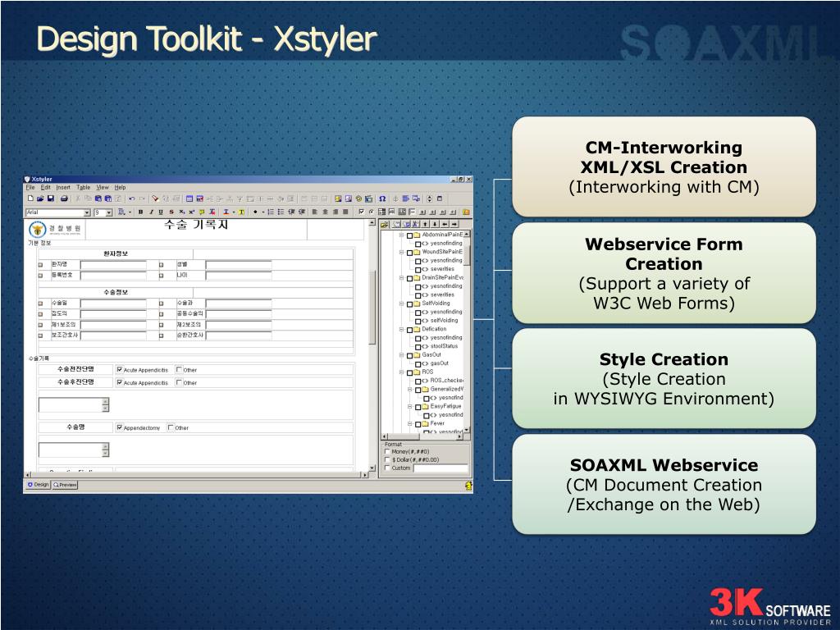Screen dimensions: 840x630
Task: Click the Italic formatting icon
Action: [x=151, y=212]
